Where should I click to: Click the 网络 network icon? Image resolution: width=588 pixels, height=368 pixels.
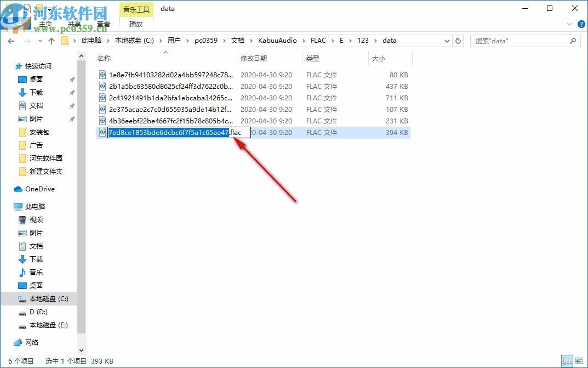pyautogui.click(x=18, y=342)
